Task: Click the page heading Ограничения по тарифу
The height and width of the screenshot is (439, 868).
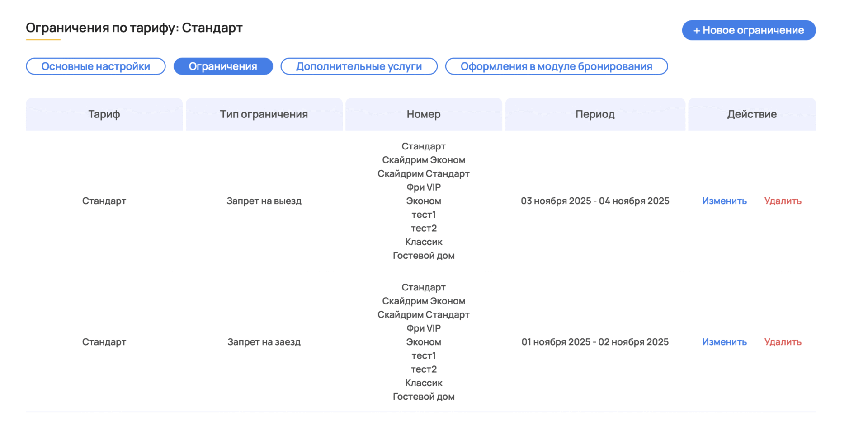Action: click(134, 28)
